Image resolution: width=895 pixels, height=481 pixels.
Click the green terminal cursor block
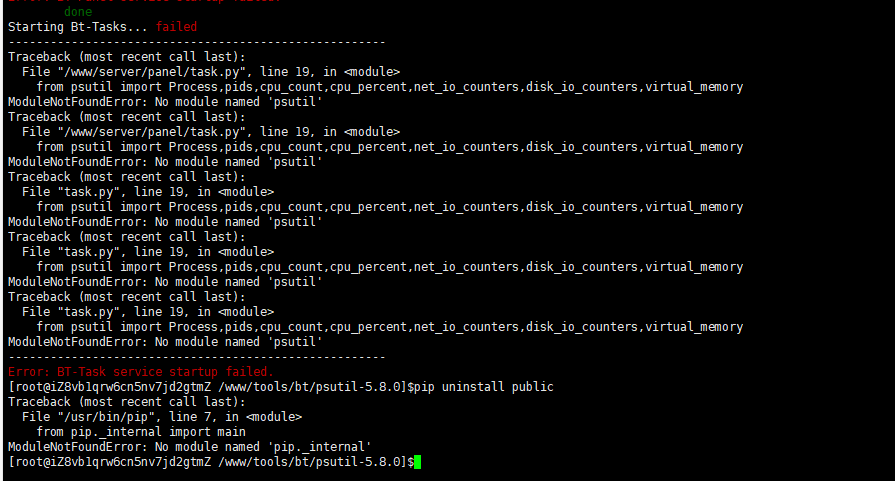click(x=417, y=462)
